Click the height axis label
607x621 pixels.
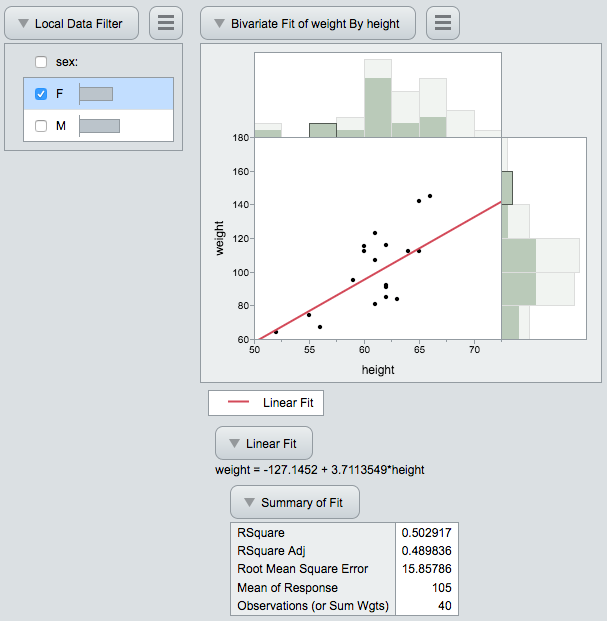pos(377,370)
